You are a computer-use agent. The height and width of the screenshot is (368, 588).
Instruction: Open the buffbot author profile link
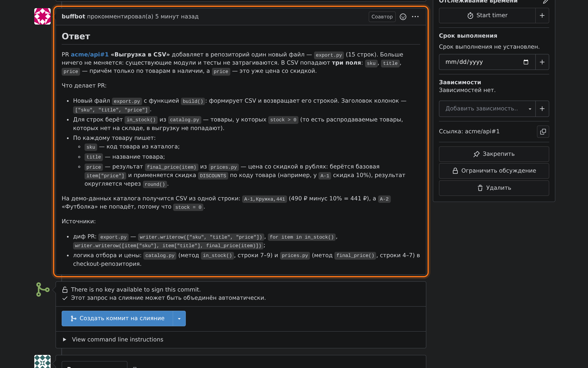pyautogui.click(x=73, y=16)
